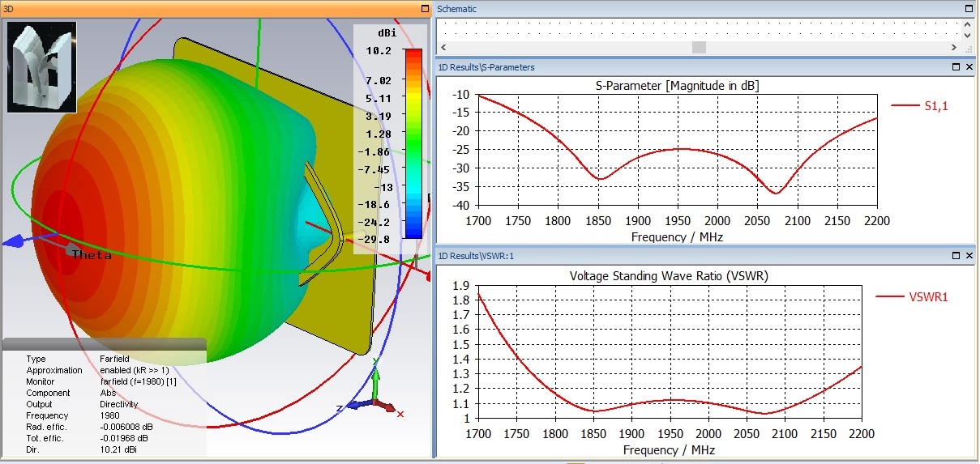Maximize the 3D view panel
Screen dimensions: 980x464
[425, 9]
